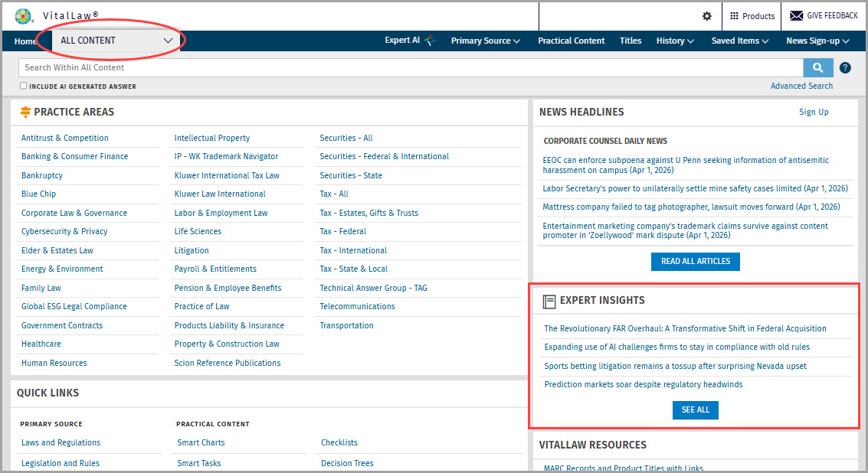This screenshot has height=473, width=868.
Task: Open the Advanced Search link
Action: [x=801, y=86]
